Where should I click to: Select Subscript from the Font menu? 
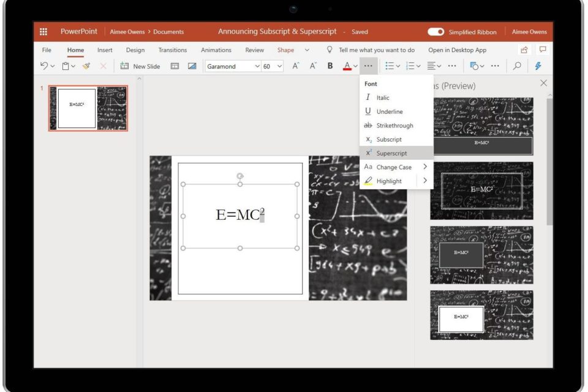tap(396, 139)
